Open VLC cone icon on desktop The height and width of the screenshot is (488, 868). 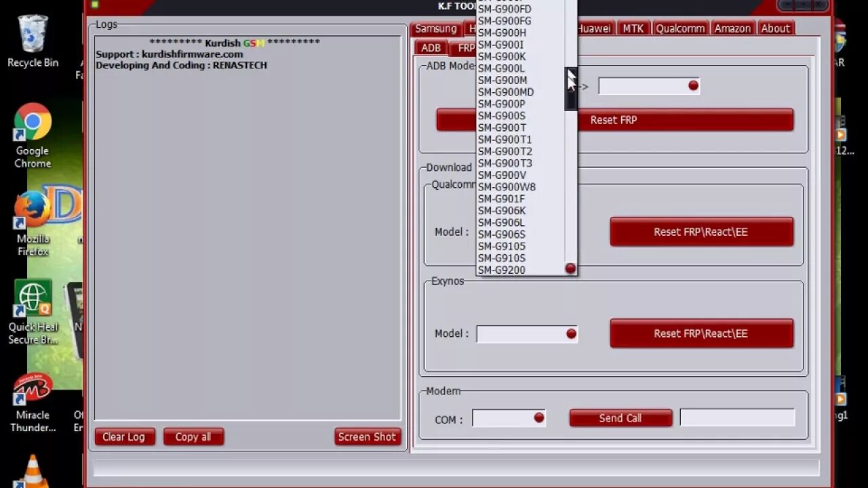point(33,472)
